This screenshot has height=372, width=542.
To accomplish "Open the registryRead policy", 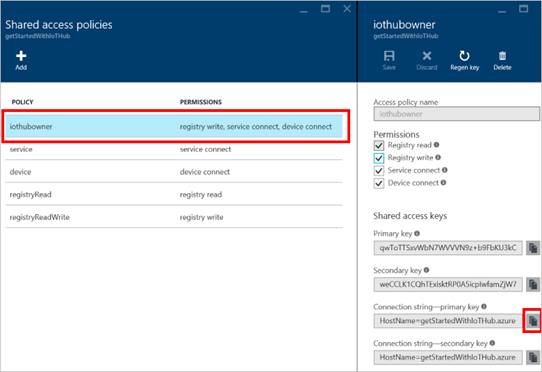I will point(174,195).
